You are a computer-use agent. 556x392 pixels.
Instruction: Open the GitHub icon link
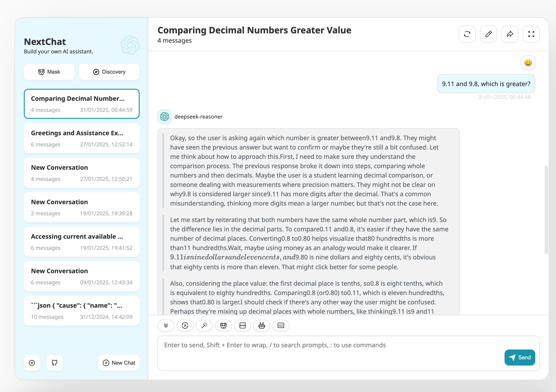click(x=55, y=363)
